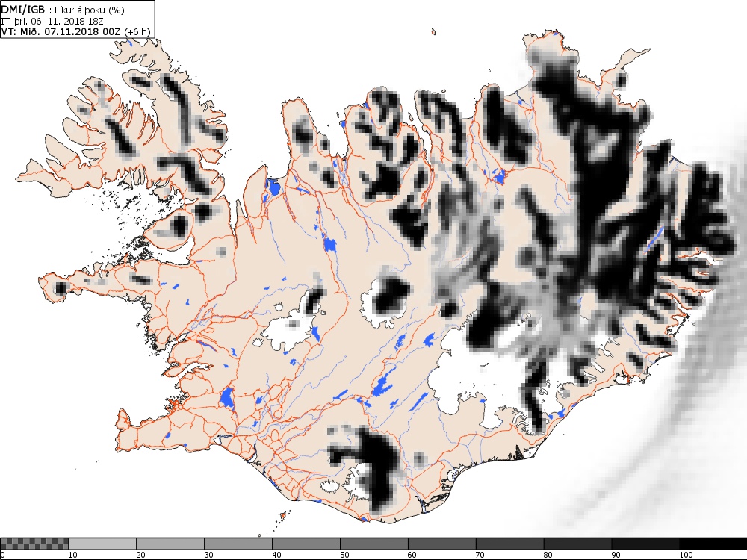
Task: Click the '20' label on the scale
Action: 140,555
